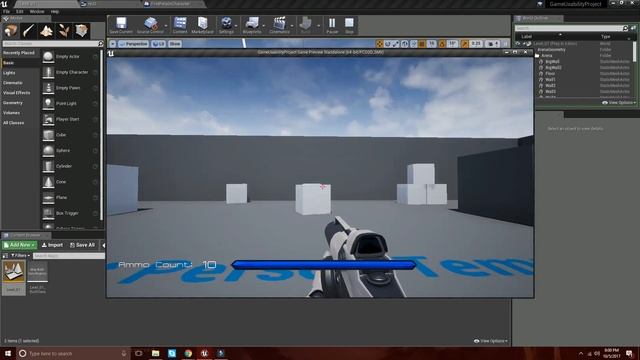Select the Point Light item
Image resolution: width=640 pixels, height=360 pixels.
click(x=71, y=104)
